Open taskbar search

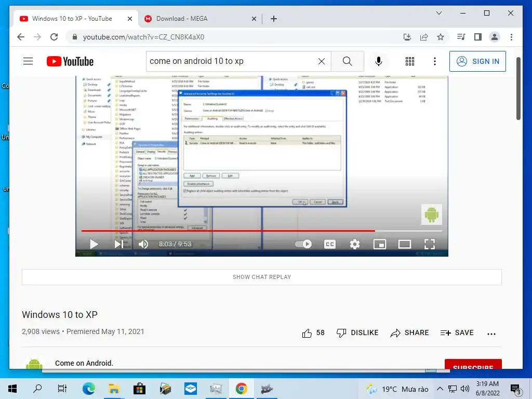pos(37,389)
